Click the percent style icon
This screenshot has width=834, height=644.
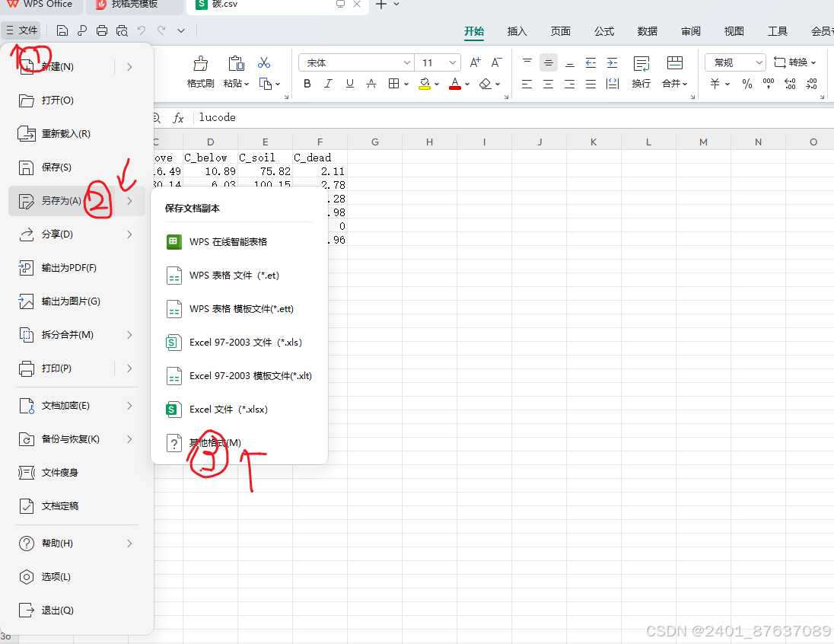pos(747,84)
